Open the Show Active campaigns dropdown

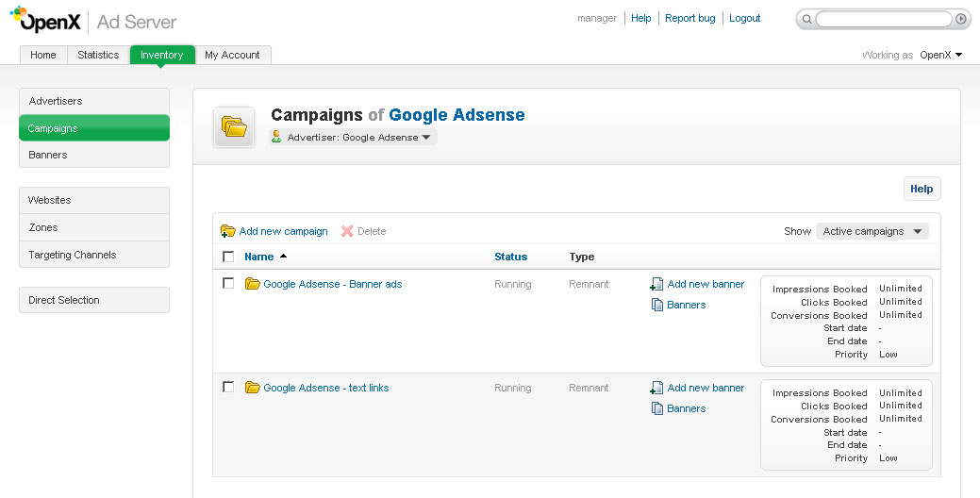[x=872, y=231]
